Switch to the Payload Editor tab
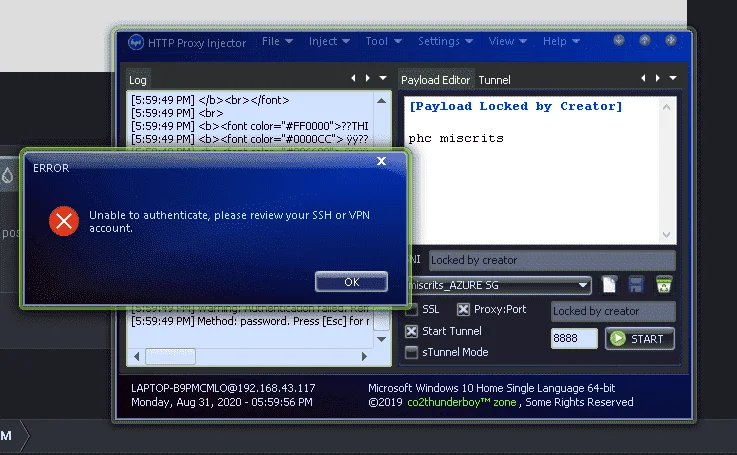The width and height of the screenshot is (737, 455). pyautogui.click(x=435, y=80)
